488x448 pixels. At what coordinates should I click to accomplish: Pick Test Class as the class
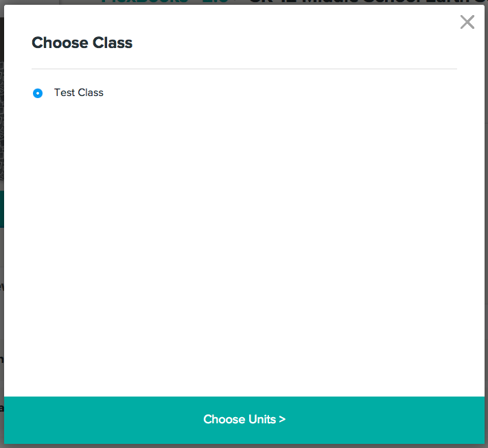point(38,93)
